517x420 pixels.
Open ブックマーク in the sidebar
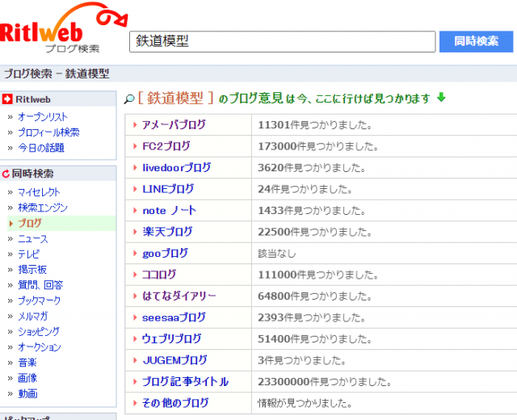tap(39, 300)
